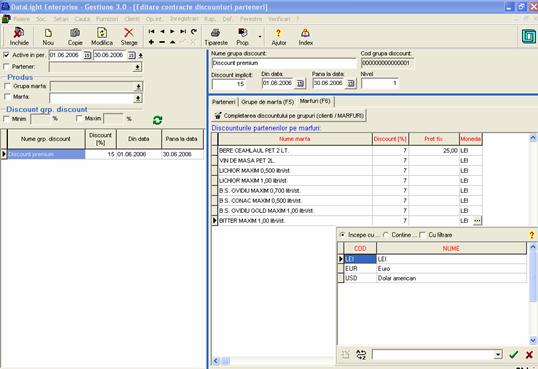Click the up-triangle edit navigator icon
This screenshot has height=369, width=538.
173,42
